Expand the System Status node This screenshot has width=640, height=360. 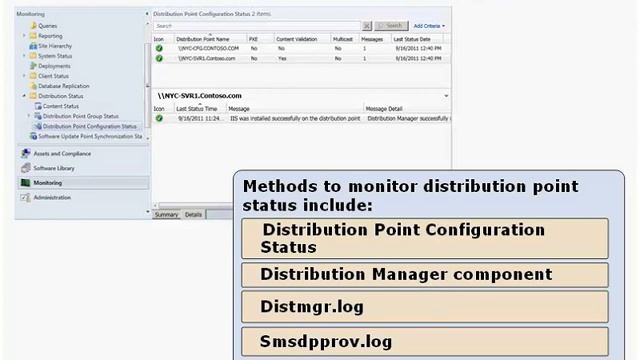[24, 56]
